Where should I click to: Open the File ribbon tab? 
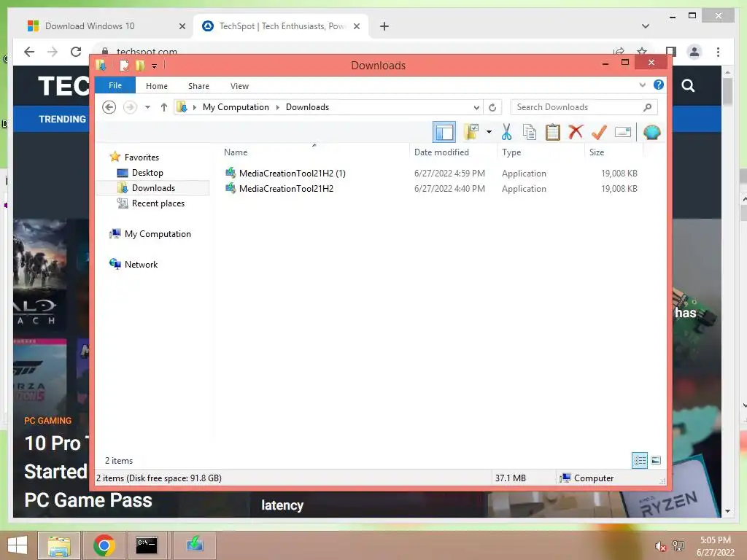click(x=115, y=85)
